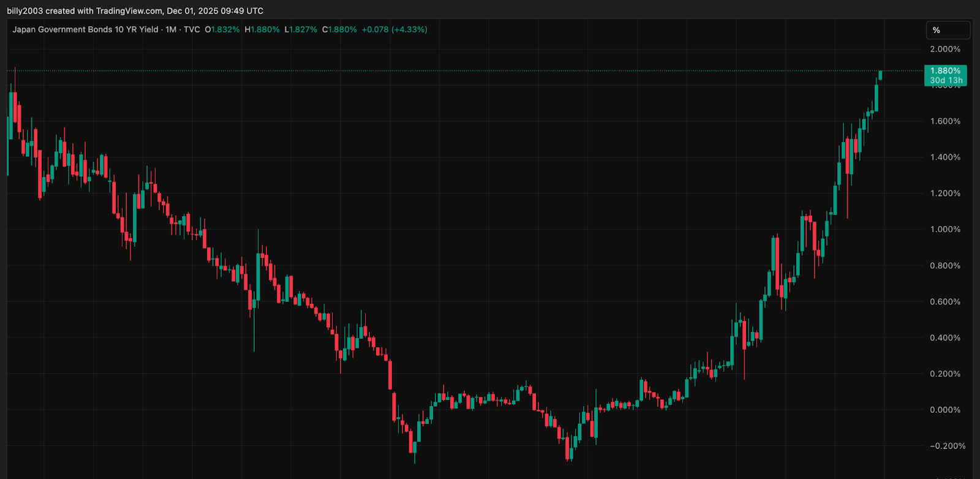Click the 1.000% price axis label
980x479 pixels.
click(945, 230)
